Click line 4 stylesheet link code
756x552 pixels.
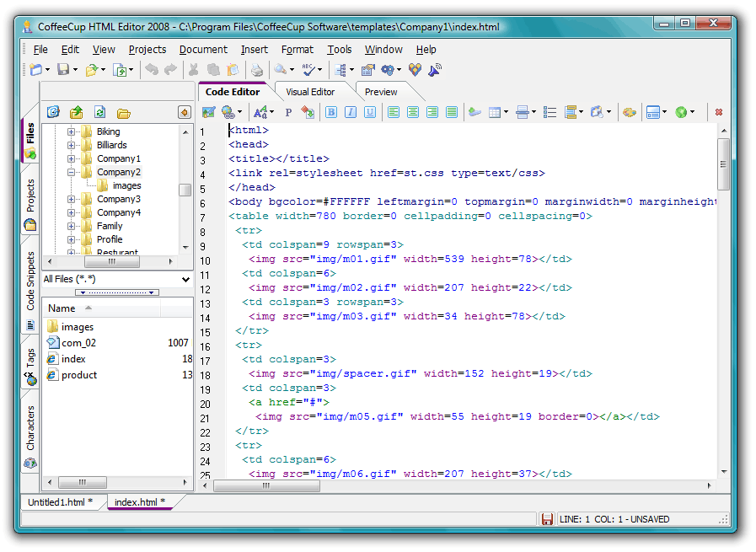387,173
